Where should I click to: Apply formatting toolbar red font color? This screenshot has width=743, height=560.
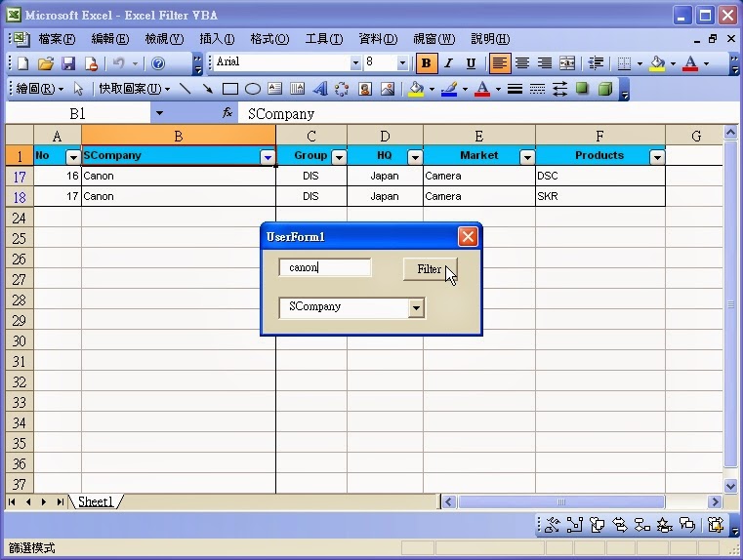(690, 63)
